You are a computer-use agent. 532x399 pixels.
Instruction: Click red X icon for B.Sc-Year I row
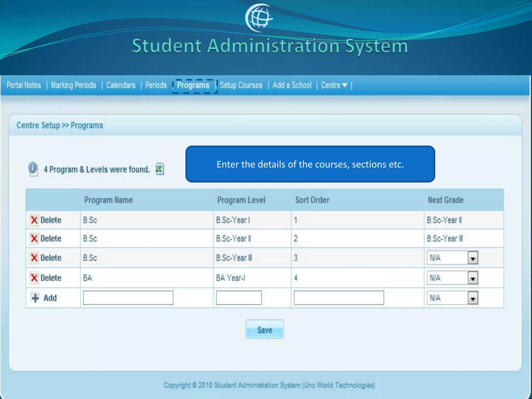click(34, 220)
